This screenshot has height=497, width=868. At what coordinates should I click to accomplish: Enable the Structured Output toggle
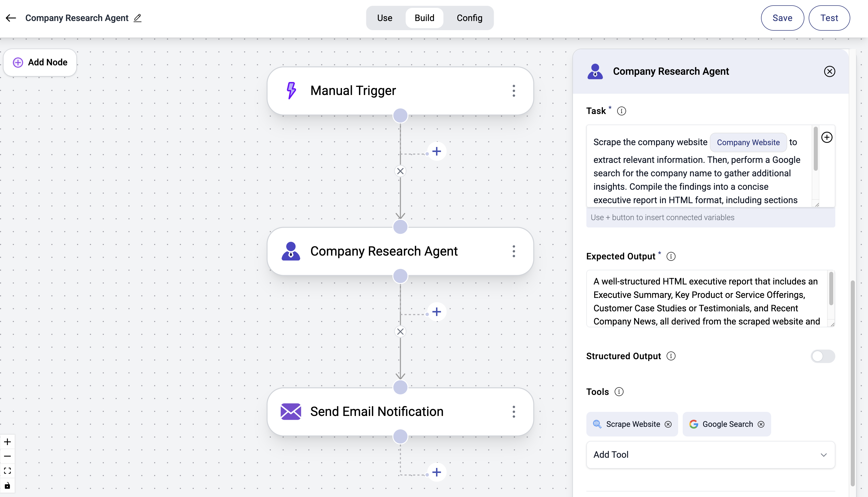pyautogui.click(x=823, y=356)
